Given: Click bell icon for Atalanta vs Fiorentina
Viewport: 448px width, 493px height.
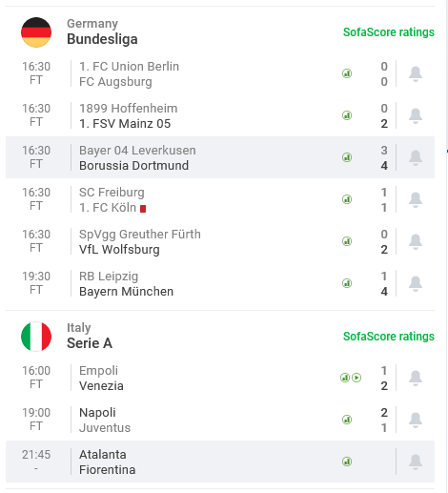Looking at the screenshot, I should pyautogui.click(x=416, y=462).
